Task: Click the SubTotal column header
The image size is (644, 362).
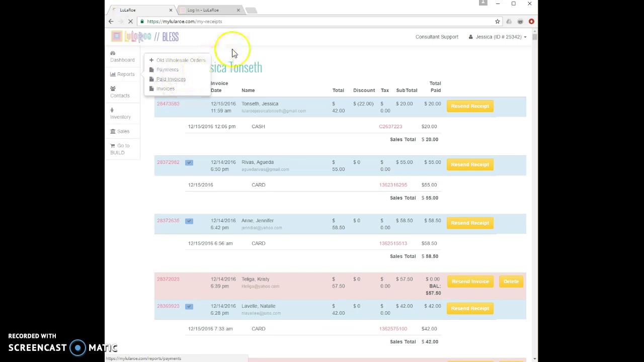Action: (407, 90)
